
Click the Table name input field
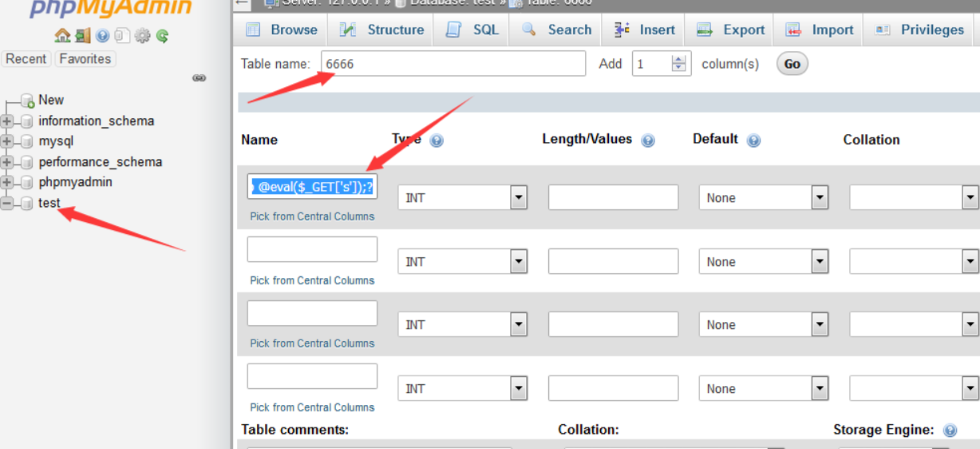point(453,64)
